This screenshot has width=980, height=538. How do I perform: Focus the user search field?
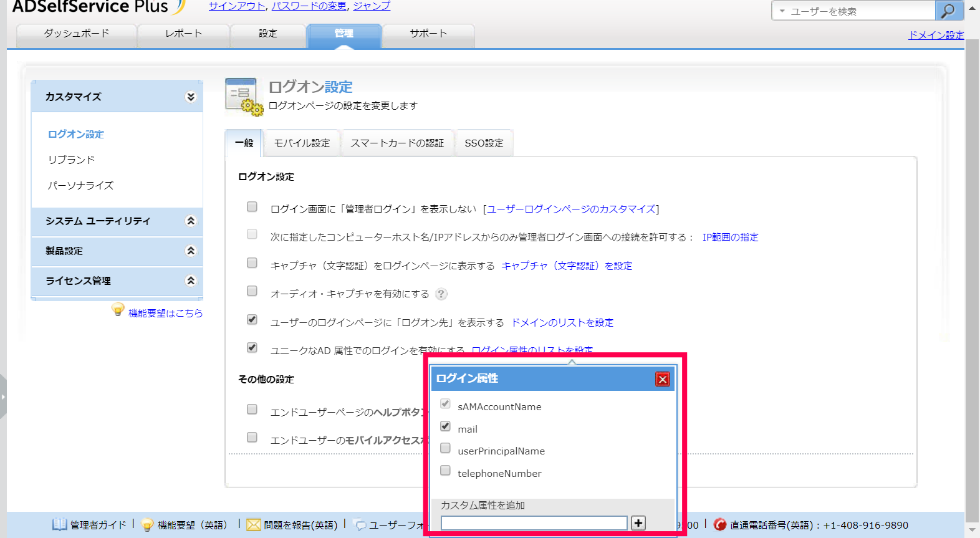click(860, 11)
